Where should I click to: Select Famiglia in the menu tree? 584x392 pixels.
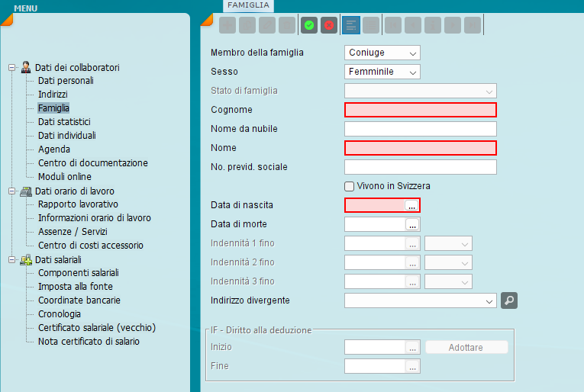[x=53, y=108]
